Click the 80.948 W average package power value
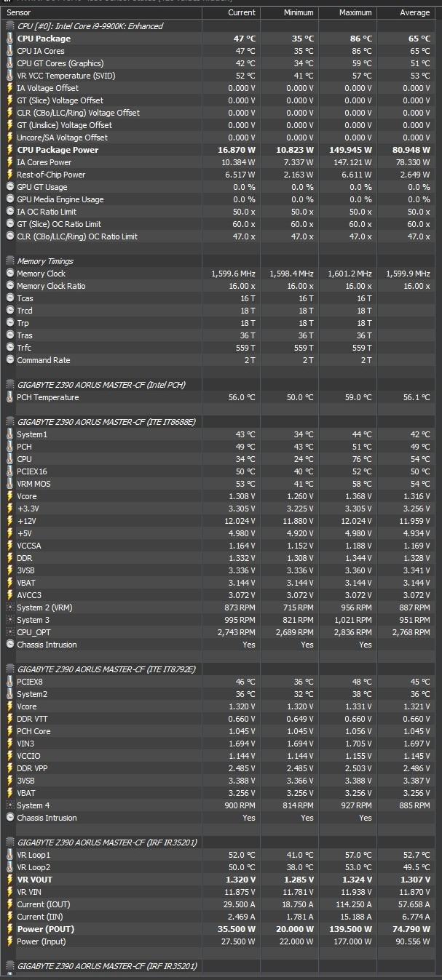 pos(410,150)
